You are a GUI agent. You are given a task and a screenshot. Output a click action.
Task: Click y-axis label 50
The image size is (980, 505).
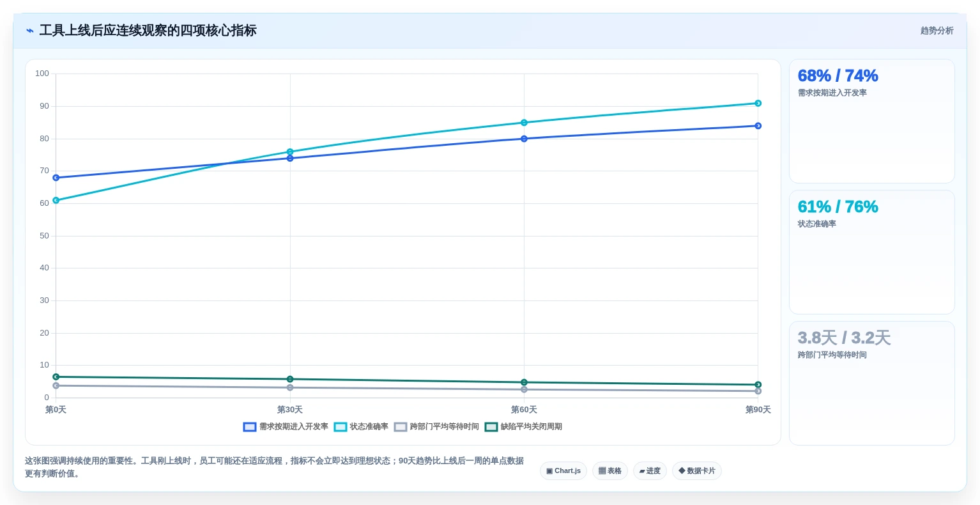[x=44, y=236]
